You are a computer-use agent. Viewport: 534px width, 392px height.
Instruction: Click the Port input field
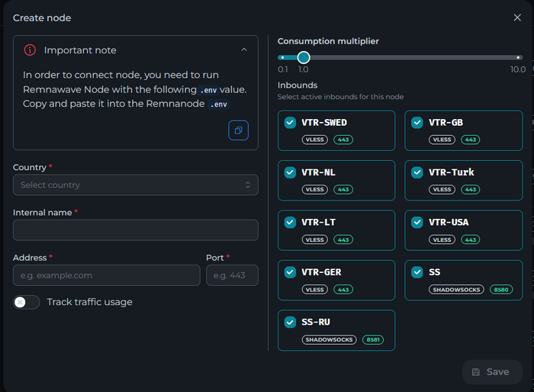click(232, 275)
